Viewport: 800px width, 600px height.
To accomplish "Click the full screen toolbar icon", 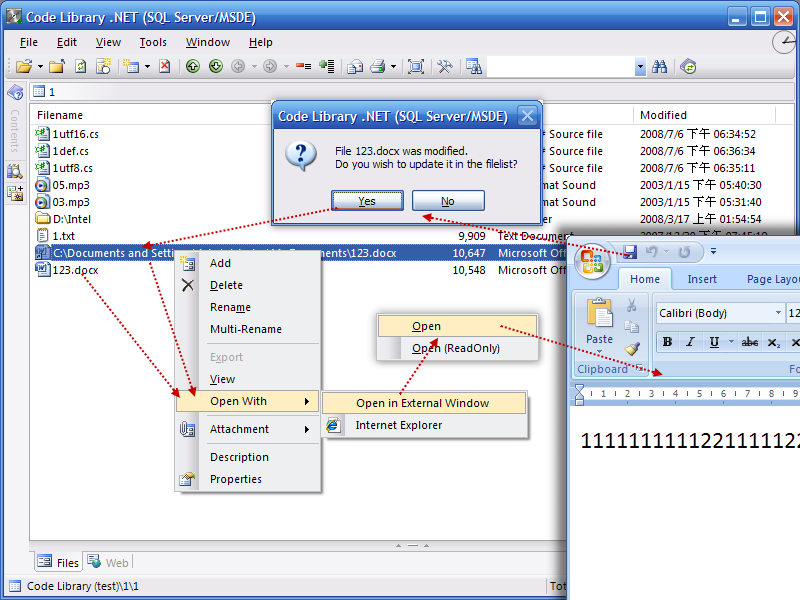I will [416, 66].
